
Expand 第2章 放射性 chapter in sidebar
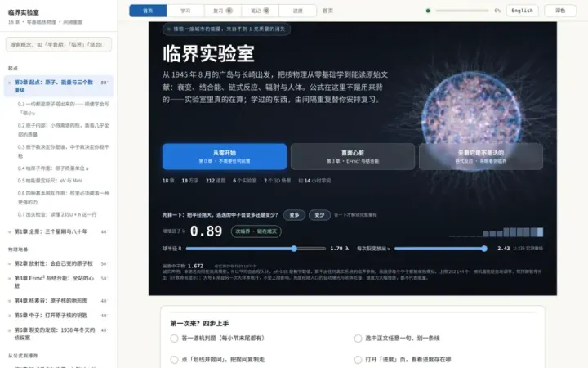coord(59,263)
